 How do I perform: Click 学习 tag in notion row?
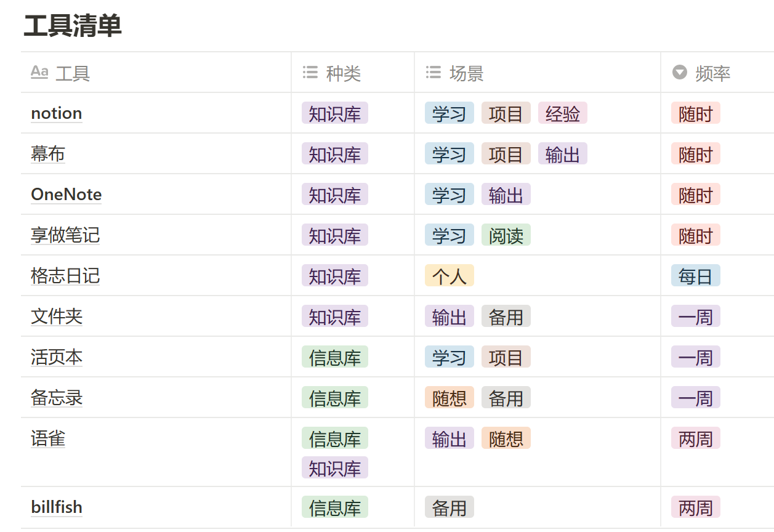(x=449, y=113)
